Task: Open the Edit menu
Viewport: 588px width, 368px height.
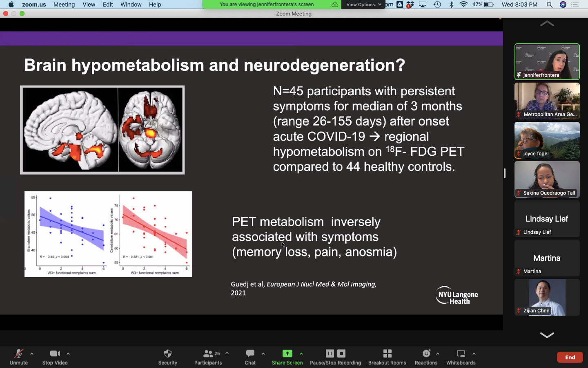Action: (x=108, y=4)
